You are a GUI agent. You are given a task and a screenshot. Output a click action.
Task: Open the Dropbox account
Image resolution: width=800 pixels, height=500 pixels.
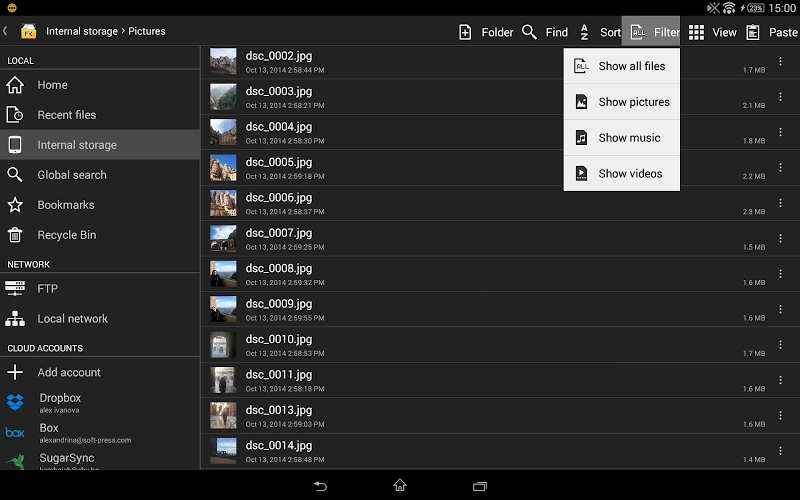(100, 403)
